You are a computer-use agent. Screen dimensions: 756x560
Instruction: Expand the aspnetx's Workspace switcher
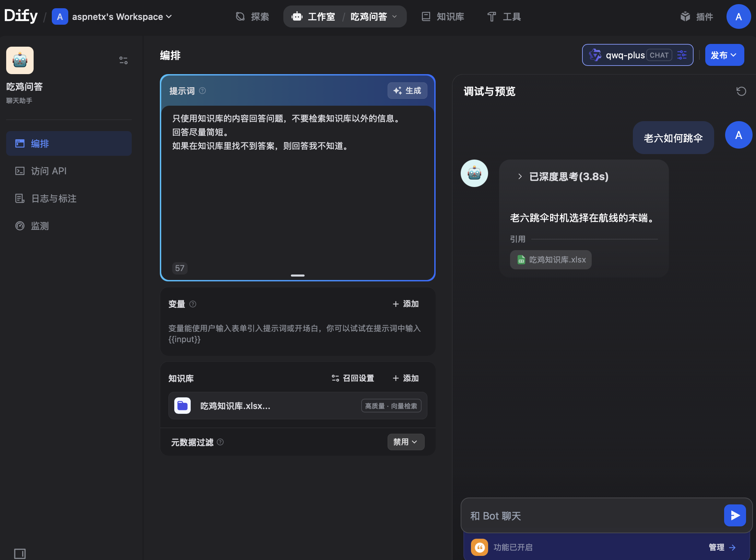point(117,16)
